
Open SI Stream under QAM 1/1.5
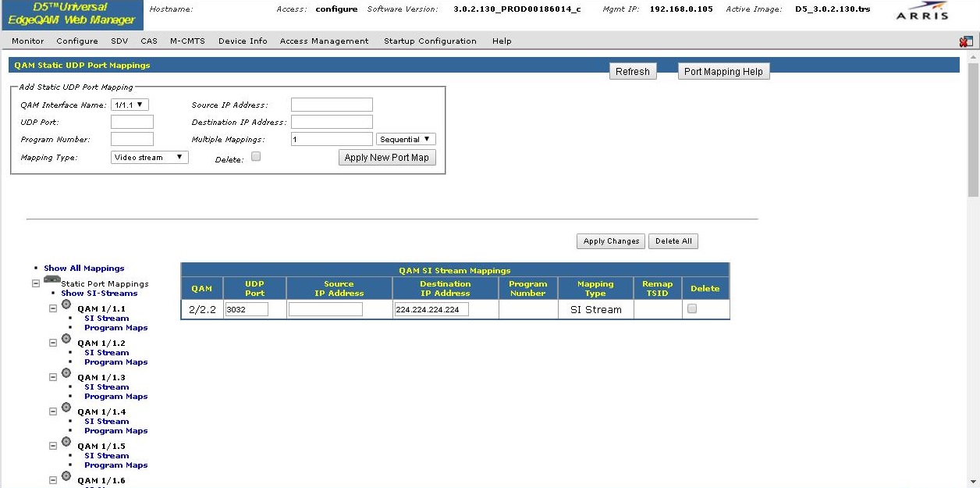pyautogui.click(x=107, y=455)
